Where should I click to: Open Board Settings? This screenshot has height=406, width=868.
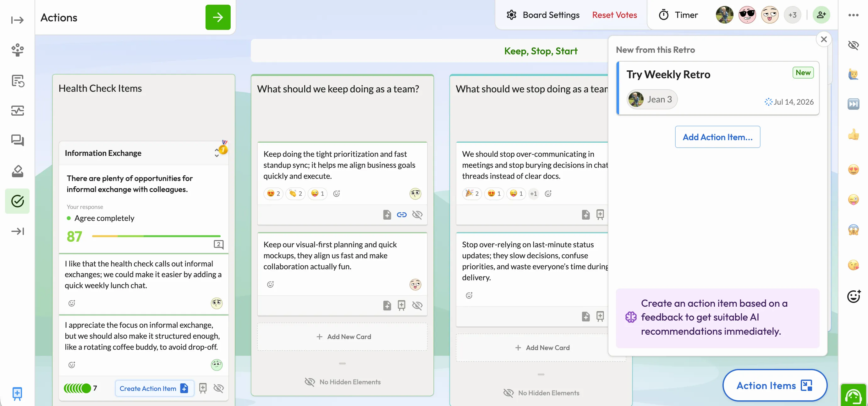click(542, 15)
